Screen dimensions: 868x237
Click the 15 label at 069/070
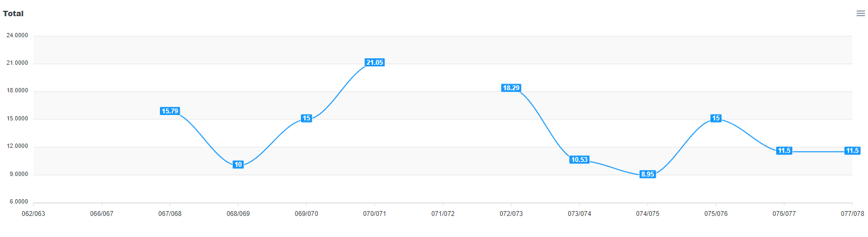tap(306, 118)
